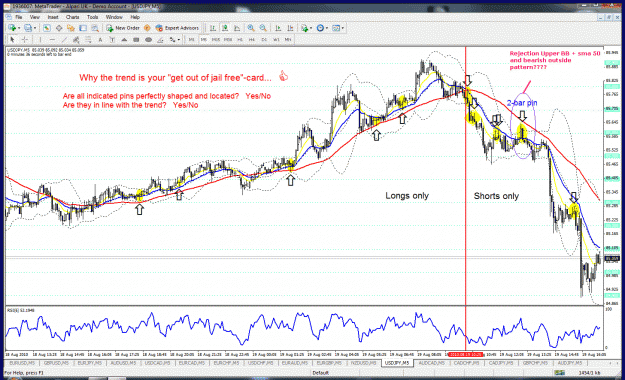
Task: Switch to the EURJPY,M5 chart tab
Action: [x=89, y=363]
